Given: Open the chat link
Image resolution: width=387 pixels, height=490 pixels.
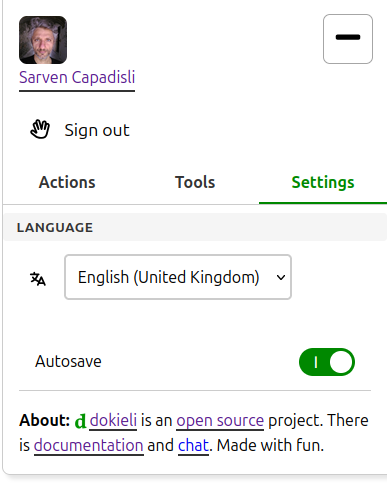Looking at the screenshot, I should pos(193,445).
